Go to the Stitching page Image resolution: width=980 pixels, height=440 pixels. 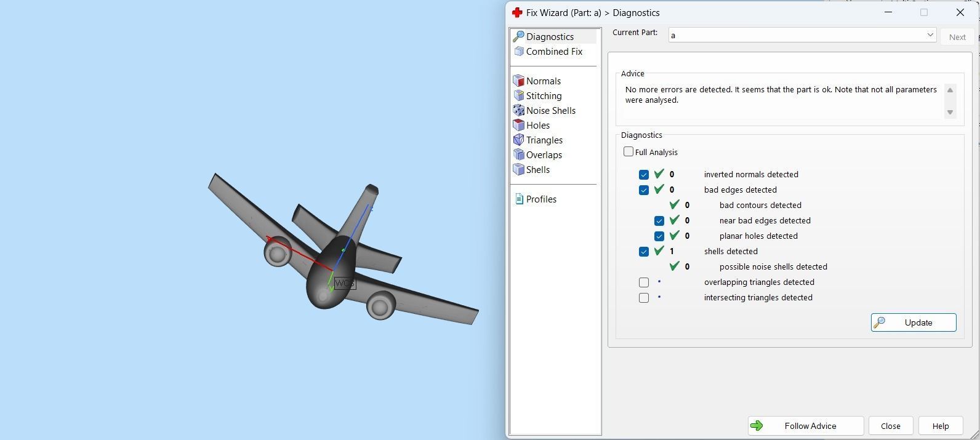[544, 96]
